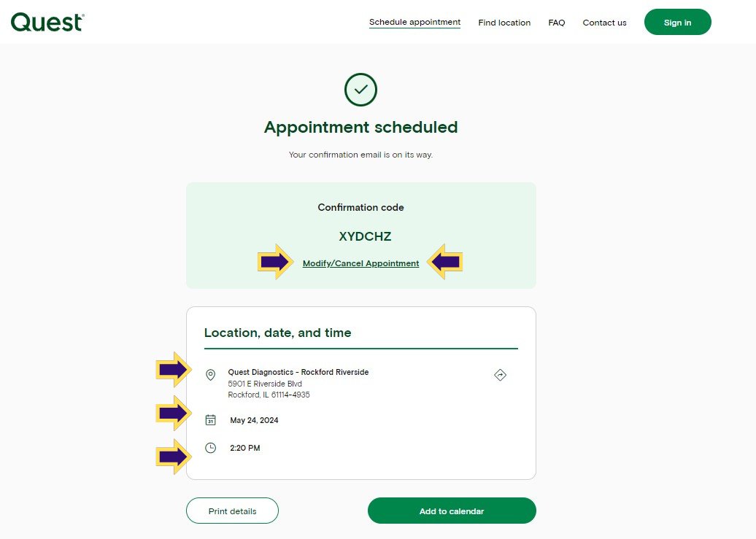The image size is (756, 539).
Task: Click arrow pointing left at Modify/Cancel link
Action: click(444, 262)
